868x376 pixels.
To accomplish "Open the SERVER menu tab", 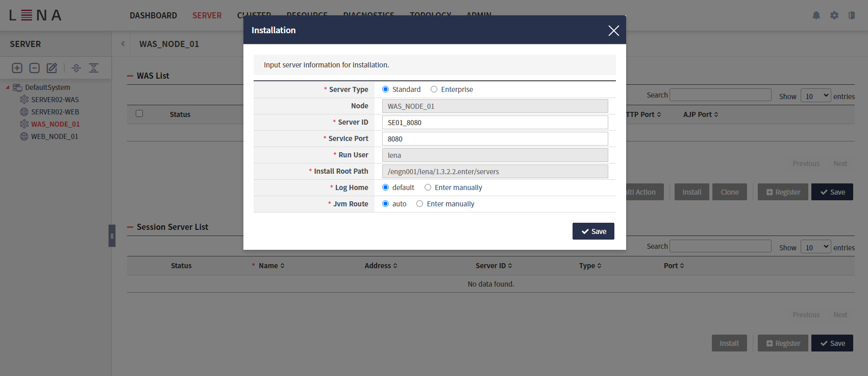I will click(x=207, y=15).
